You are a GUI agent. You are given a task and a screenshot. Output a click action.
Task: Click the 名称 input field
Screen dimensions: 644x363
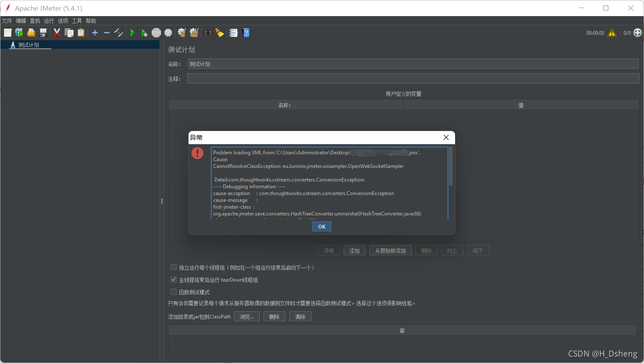point(413,64)
